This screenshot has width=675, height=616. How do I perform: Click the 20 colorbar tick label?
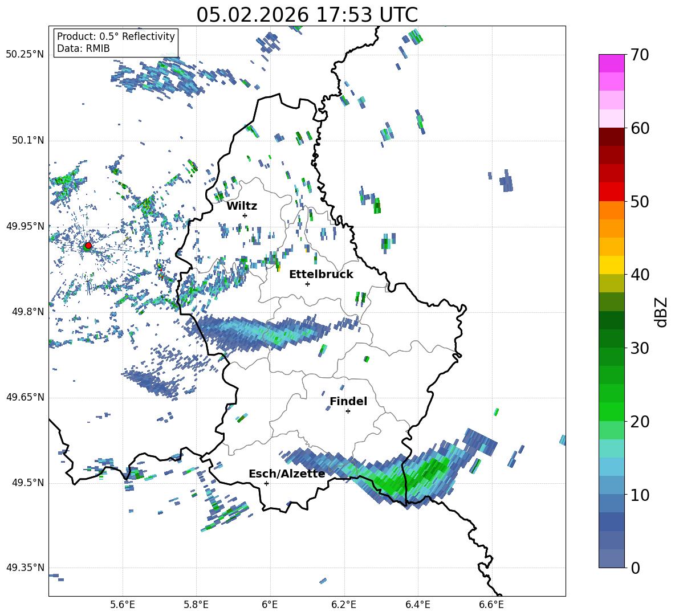[640, 422]
